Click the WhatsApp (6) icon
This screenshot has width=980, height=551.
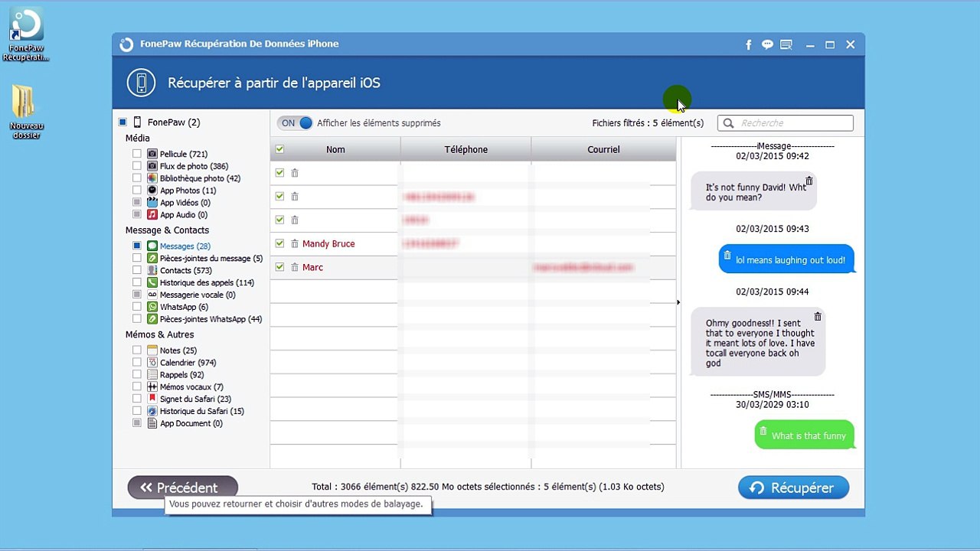pos(152,307)
